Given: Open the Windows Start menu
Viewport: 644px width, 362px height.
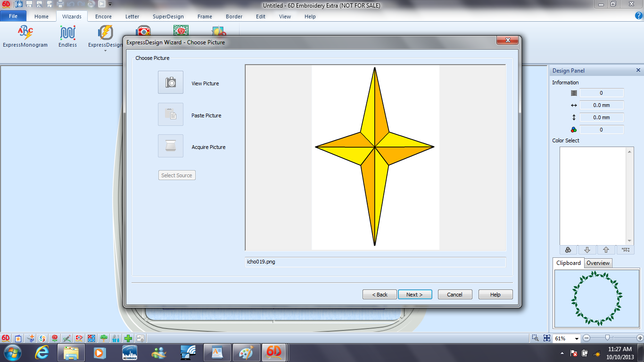Looking at the screenshot, I should pos(12,353).
